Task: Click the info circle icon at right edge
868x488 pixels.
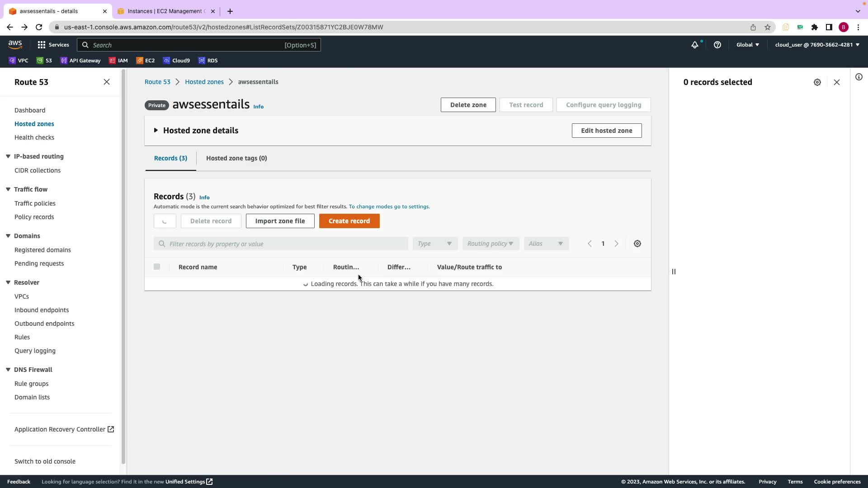Action: click(x=859, y=77)
